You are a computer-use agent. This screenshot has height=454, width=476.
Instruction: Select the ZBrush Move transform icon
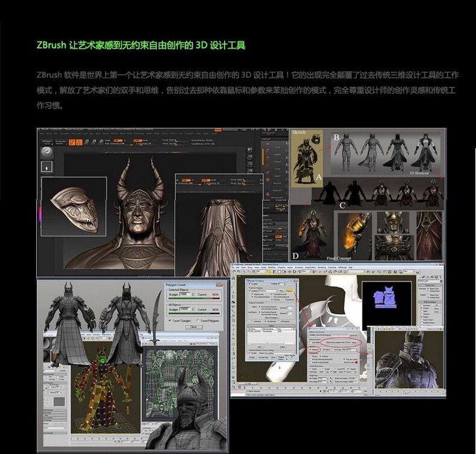87,142
